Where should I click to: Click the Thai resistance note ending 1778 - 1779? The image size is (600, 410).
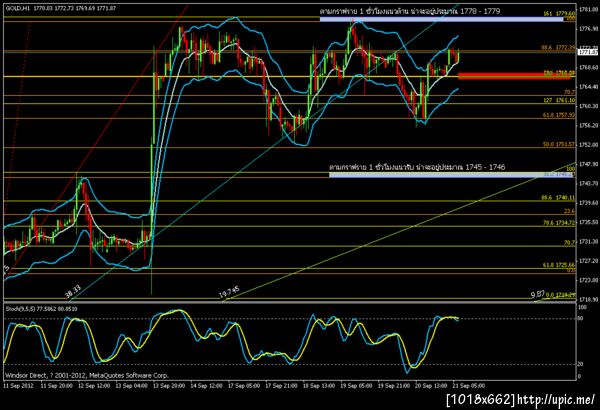[410, 11]
